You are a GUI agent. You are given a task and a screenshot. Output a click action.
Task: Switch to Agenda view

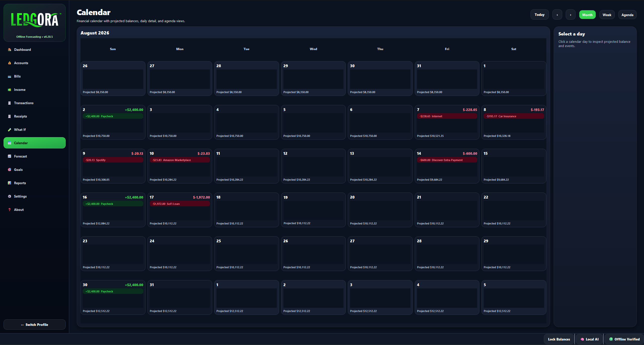627,15
